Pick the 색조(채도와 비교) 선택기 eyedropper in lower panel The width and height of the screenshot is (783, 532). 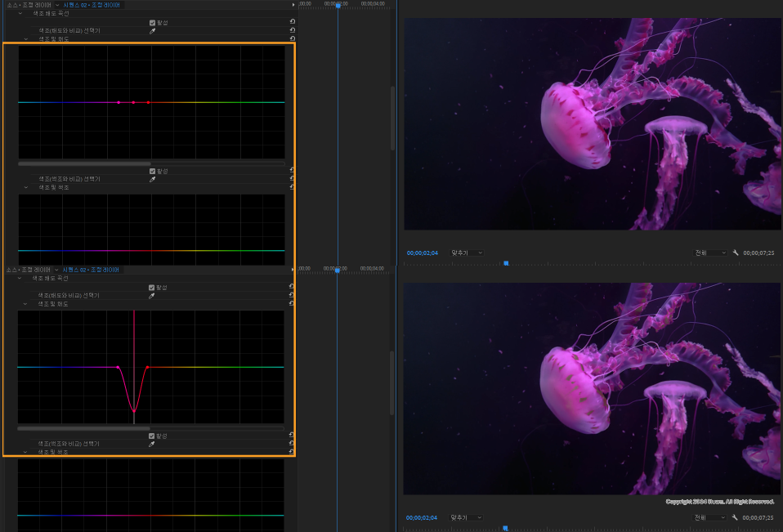[x=152, y=296]
